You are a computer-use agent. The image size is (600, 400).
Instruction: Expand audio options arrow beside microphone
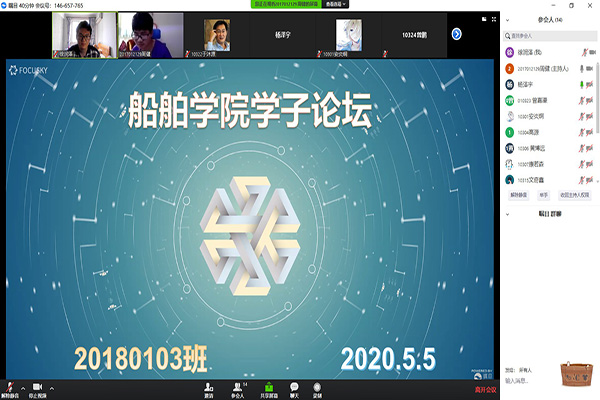(21, 386)
